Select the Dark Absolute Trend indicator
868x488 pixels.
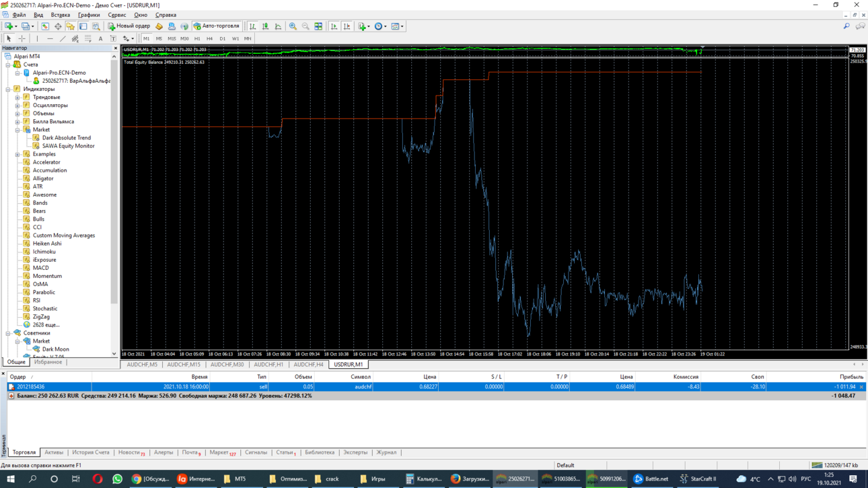coord(66,138)
